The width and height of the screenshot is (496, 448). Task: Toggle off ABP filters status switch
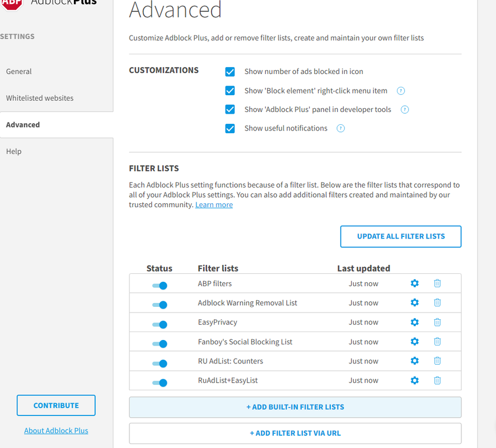(x=160, y=286)
